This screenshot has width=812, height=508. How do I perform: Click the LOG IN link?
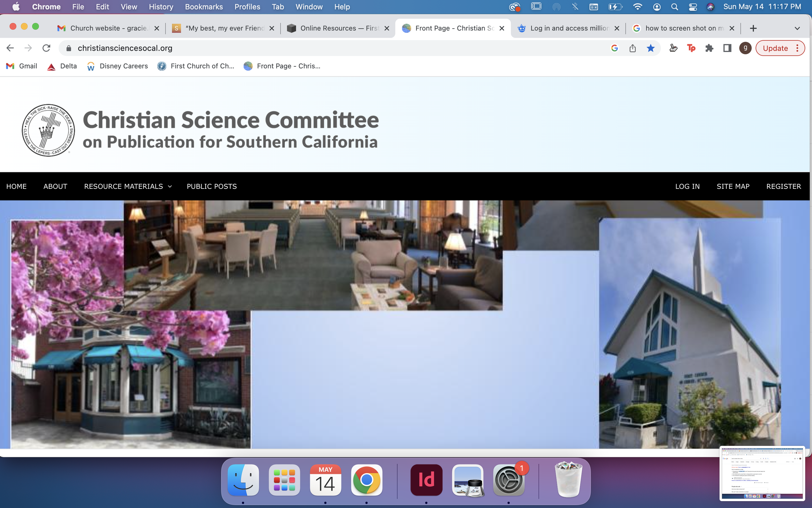click(687, 187)
